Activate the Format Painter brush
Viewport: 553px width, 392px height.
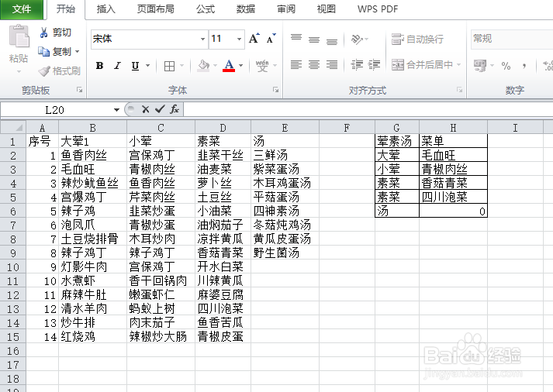pos(44,71)
